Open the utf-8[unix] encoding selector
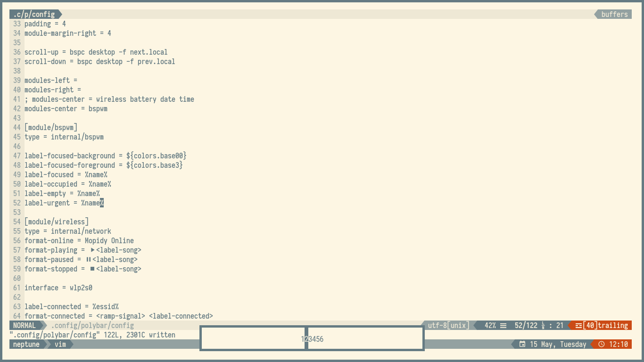The height and width of the screenshot is (362, 644). pyautogui.click(x=447, y=325)
